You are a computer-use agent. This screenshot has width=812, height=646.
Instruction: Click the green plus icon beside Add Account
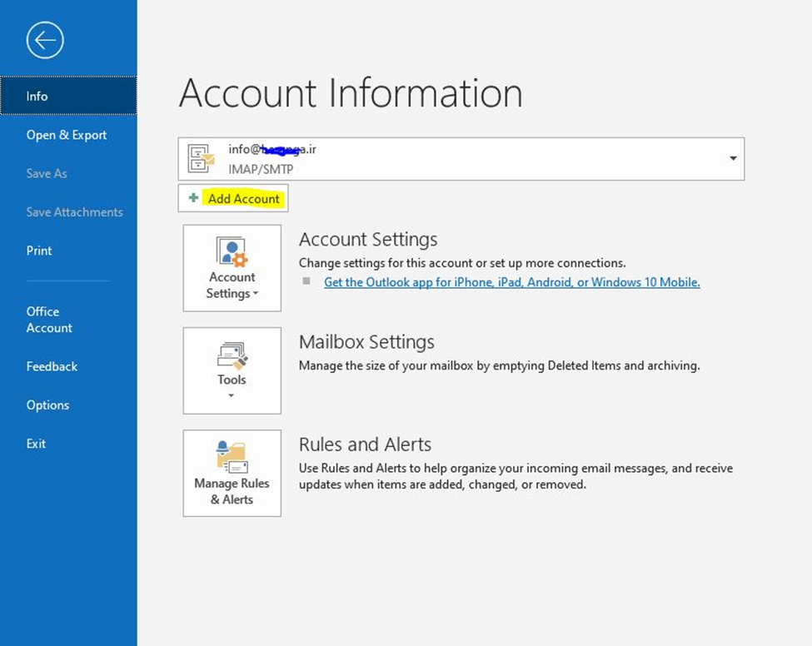coord(193,198)
